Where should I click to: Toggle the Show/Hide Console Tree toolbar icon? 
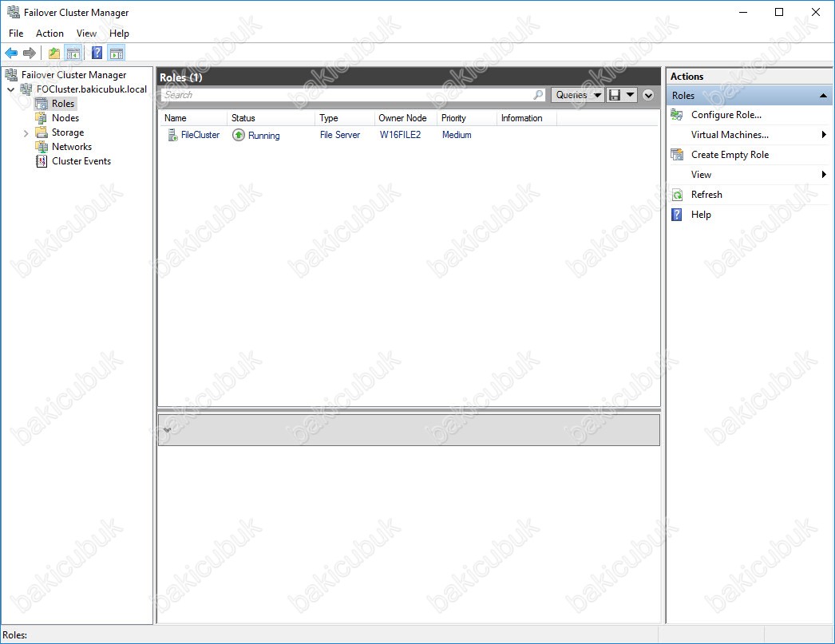coord(73,53)
